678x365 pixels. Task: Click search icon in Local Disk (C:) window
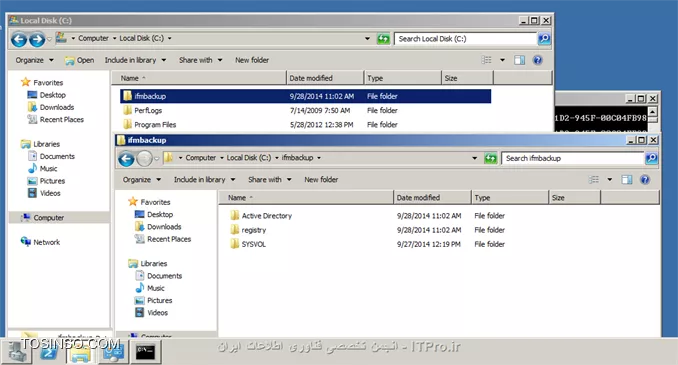click(x=544, y=39)
